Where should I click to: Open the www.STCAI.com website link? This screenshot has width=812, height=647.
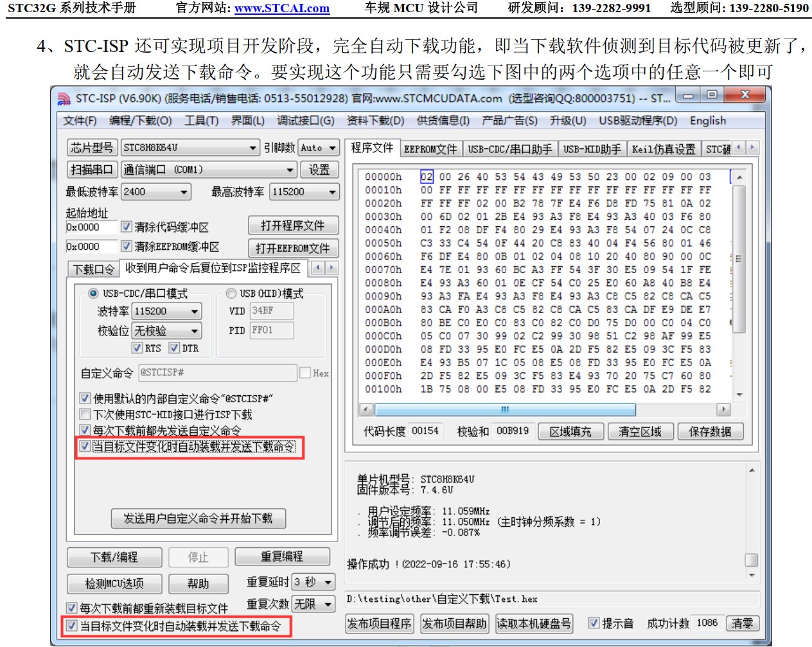click(x=282, y=8)
